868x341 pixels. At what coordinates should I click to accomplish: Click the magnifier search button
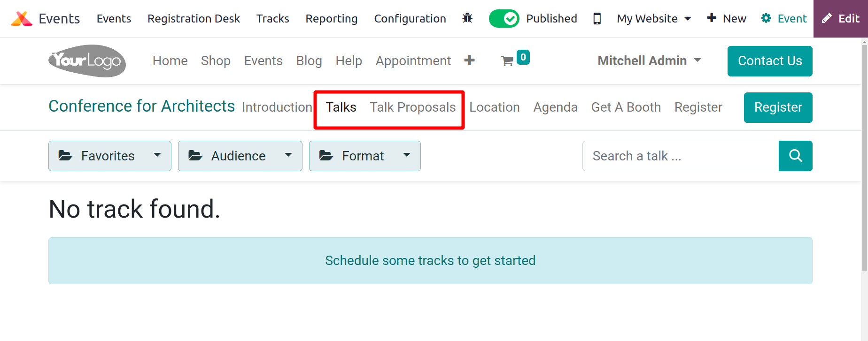(796, 156)
